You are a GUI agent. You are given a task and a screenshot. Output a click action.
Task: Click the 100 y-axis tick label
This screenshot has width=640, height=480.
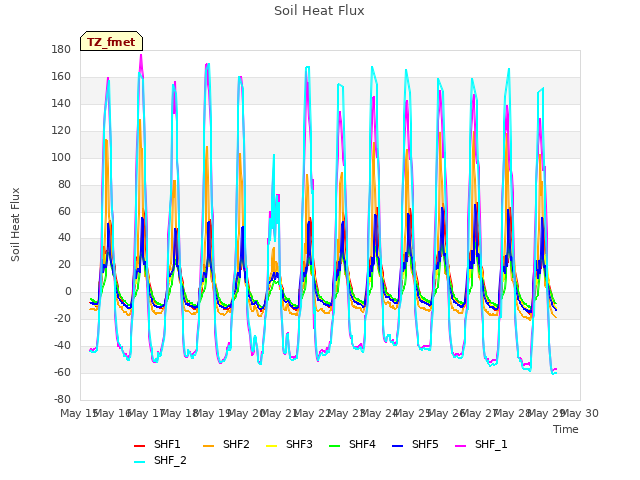(x=61, y=158)
